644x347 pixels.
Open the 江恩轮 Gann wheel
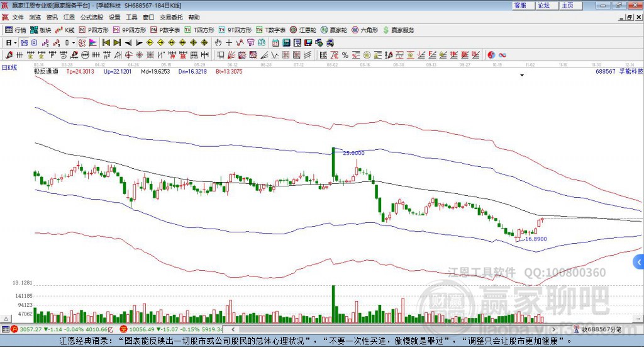[x=303, y=30]
